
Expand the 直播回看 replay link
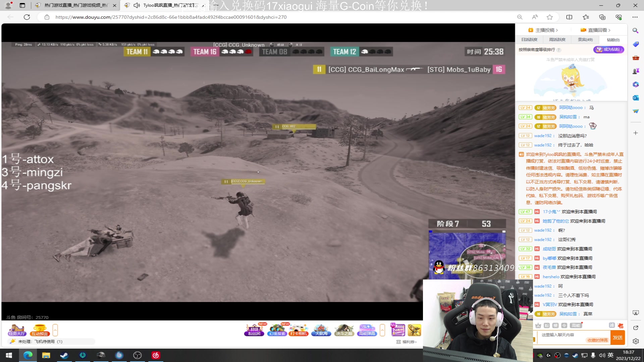[x=596, y=30]
